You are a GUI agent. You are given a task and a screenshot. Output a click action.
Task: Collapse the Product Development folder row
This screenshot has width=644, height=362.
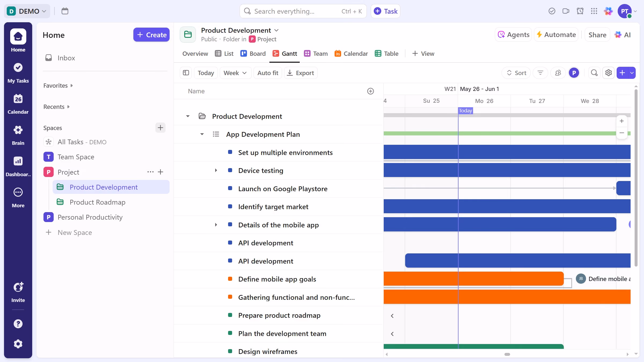188,116
